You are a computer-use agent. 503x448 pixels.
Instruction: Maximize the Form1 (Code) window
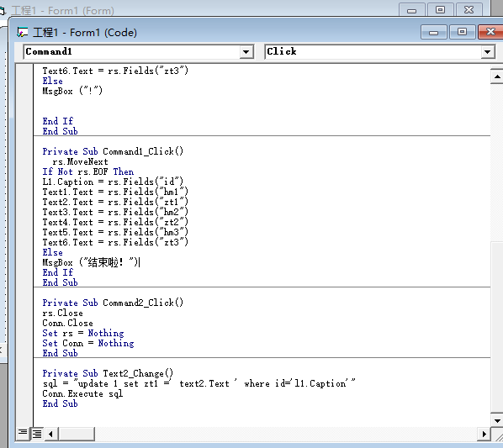(x=462, y=32)
